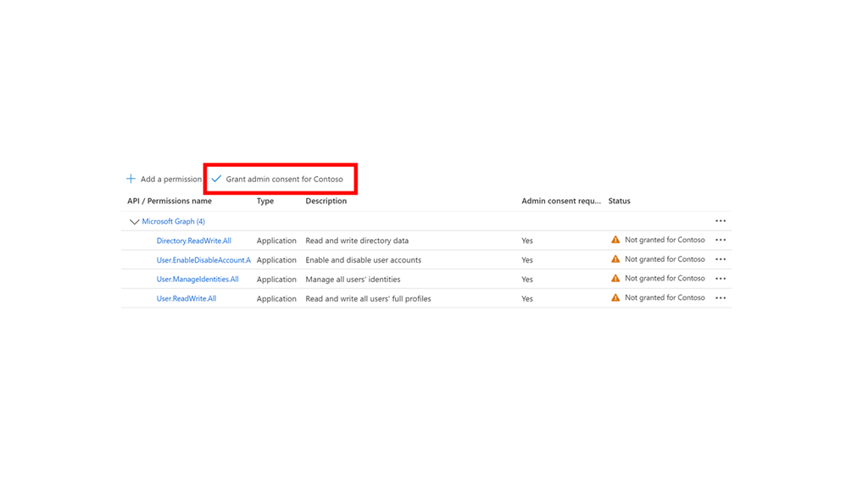Open the User.EnableDisableAccount.All permission link
This screenshot has width=868, height=488.
point(203,260)
